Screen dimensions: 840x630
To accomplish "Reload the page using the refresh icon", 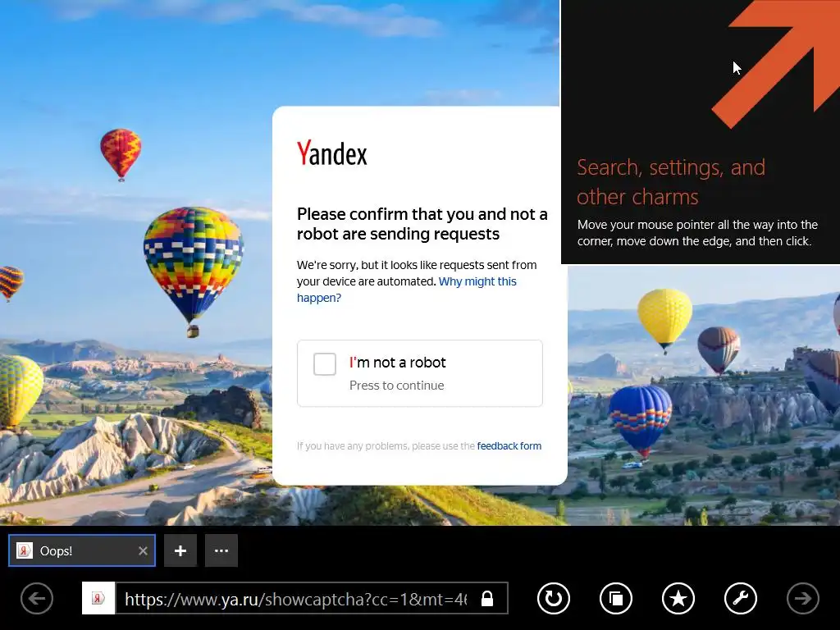I will [x=554, y=598].
